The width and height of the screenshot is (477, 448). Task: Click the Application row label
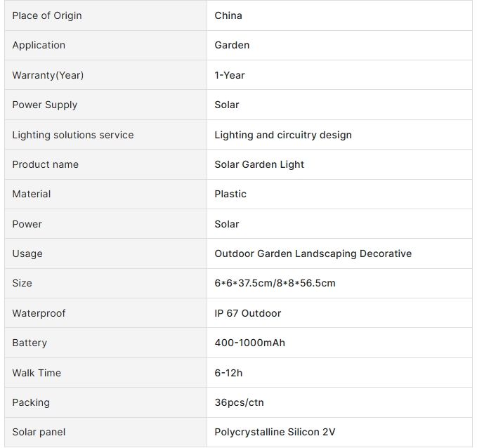point(39,45)
